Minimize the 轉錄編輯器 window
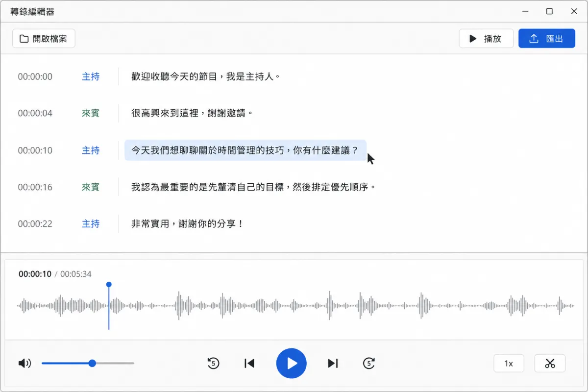 (x=525, y=11)
